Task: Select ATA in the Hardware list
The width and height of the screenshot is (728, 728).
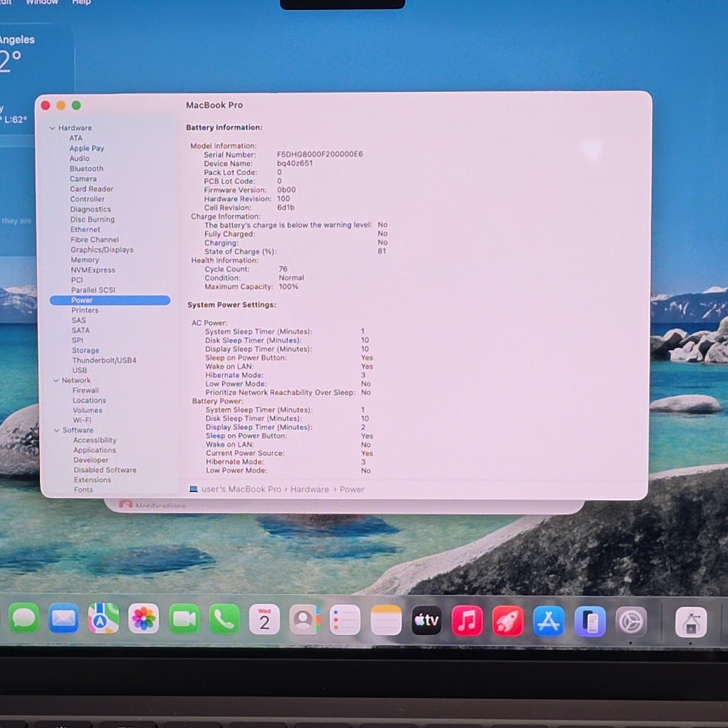Action: click(x=76, y=138)
